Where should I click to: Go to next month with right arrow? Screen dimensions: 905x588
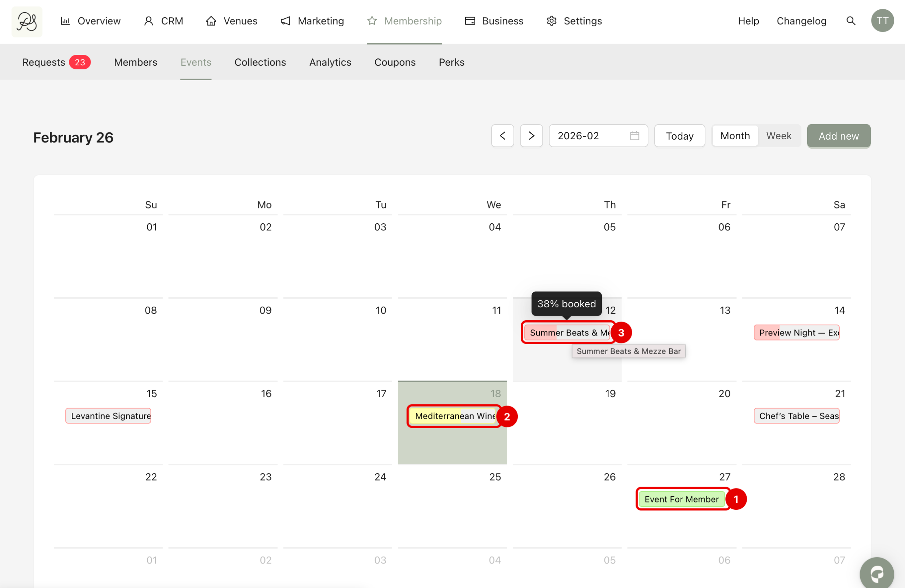tap(531, 136)
